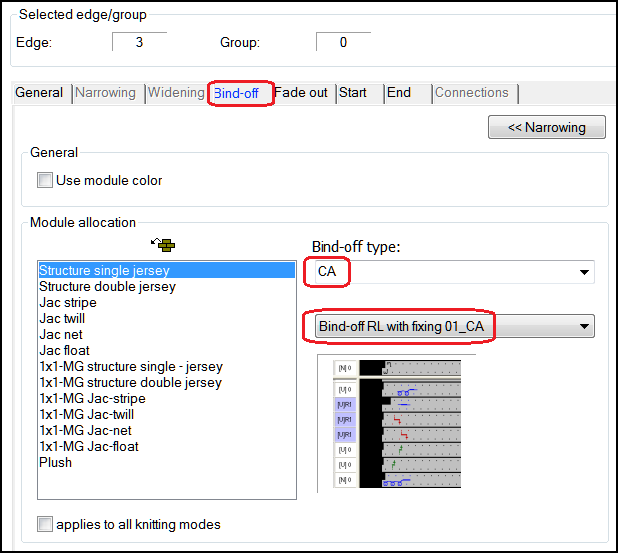This screenshot has width=618, height=553.
Task: Choose Structure double jersey list item
Action: coord(107,287)
